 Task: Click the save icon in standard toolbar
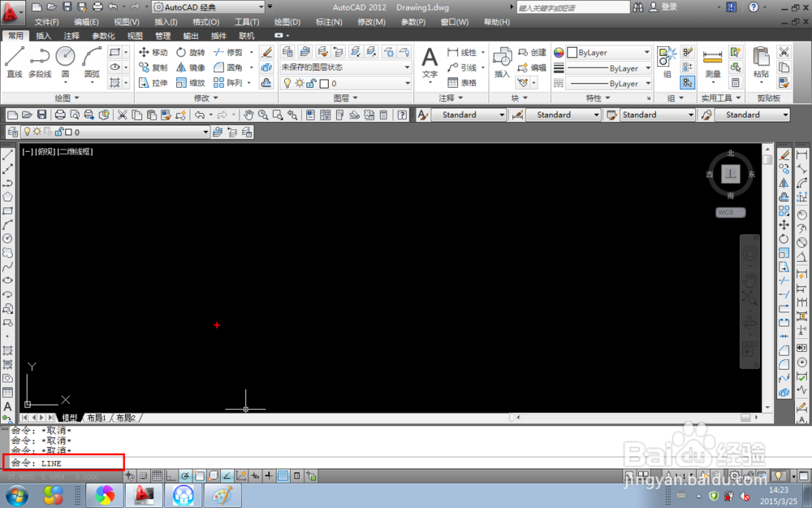click(42, 115)
